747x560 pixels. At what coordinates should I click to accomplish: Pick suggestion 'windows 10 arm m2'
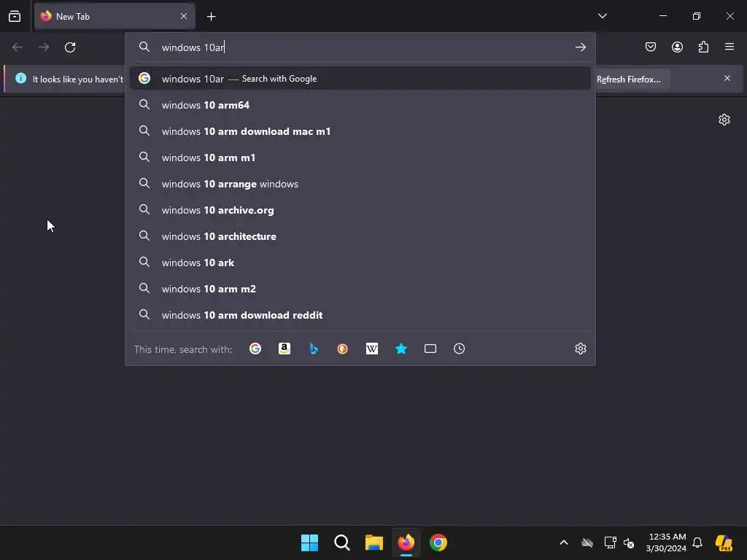(360, 288)
